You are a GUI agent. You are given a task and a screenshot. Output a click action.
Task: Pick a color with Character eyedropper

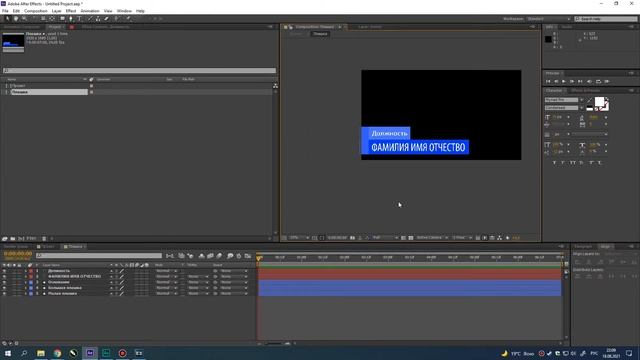pyautogui.click(x=589, y=100)
